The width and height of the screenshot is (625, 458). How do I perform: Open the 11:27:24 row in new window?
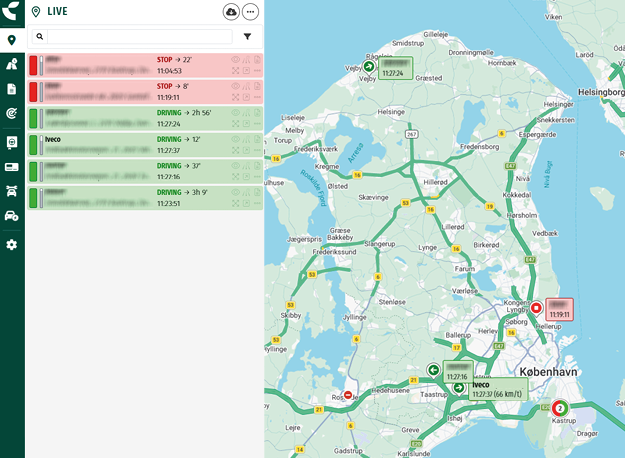pyautogui.click(x=246, y=124)
